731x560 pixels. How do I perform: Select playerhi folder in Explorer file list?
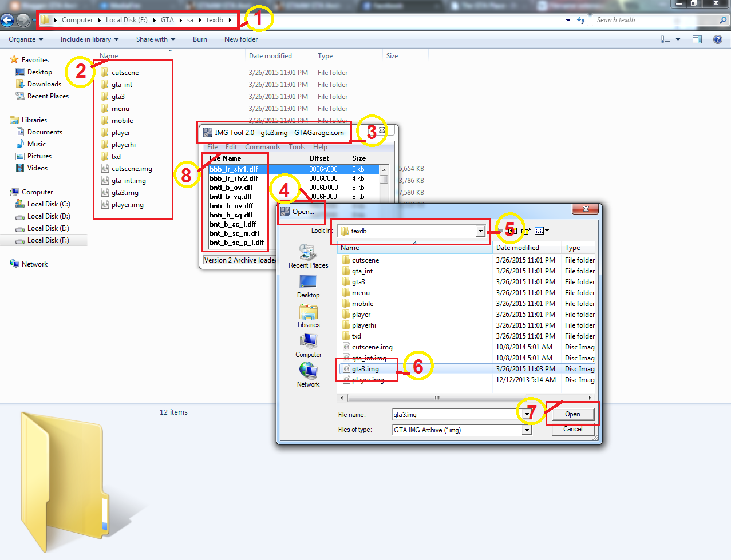(x=124, y=145)
